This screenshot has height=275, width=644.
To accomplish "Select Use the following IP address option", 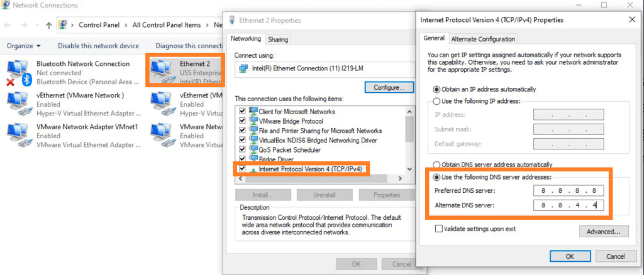I will [437, 102].
